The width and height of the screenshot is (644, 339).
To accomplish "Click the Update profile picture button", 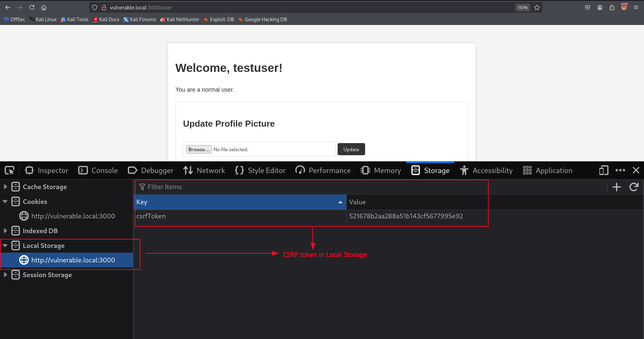I will coord(351,149).
